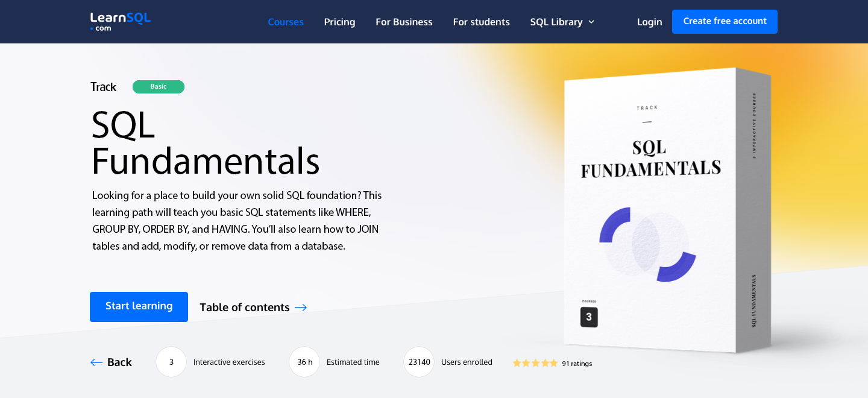Click the left arrow Back icon
Viewport: 868px width, 398px height.
96,362
